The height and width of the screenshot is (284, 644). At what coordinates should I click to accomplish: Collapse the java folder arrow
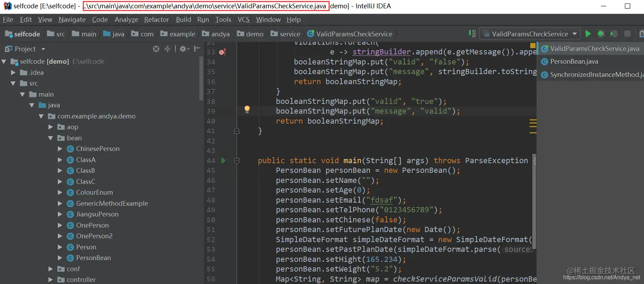tap(32, 105)
